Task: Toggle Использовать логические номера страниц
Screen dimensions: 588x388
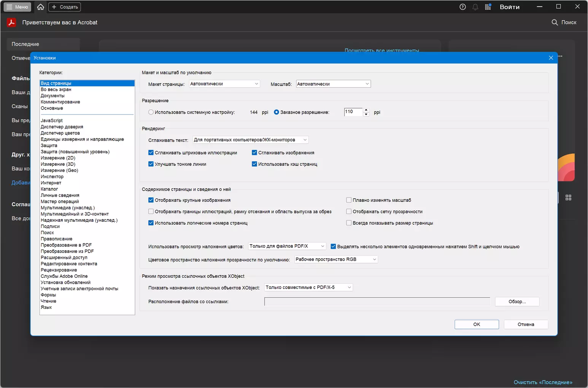Action: point(151,223)
